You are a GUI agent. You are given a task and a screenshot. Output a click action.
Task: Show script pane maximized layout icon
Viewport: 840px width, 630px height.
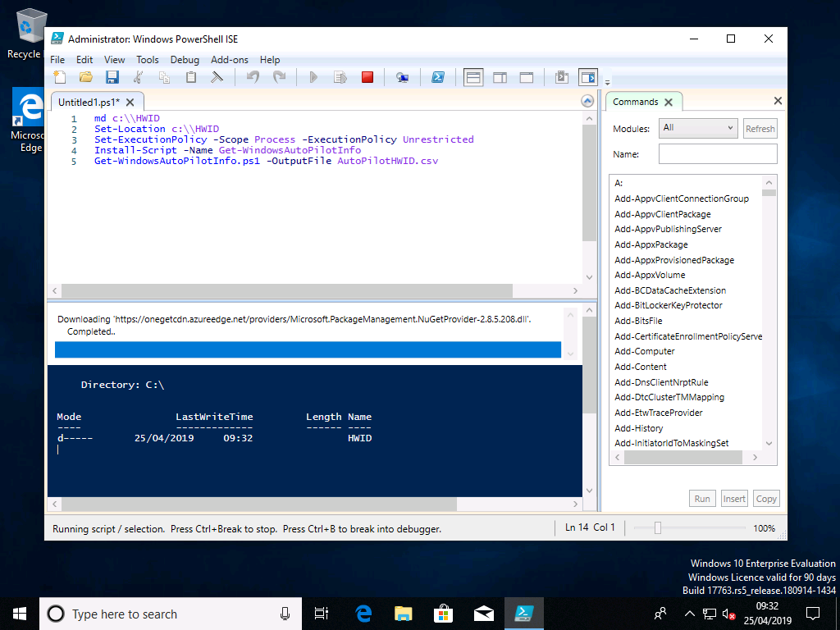(526, 77)
